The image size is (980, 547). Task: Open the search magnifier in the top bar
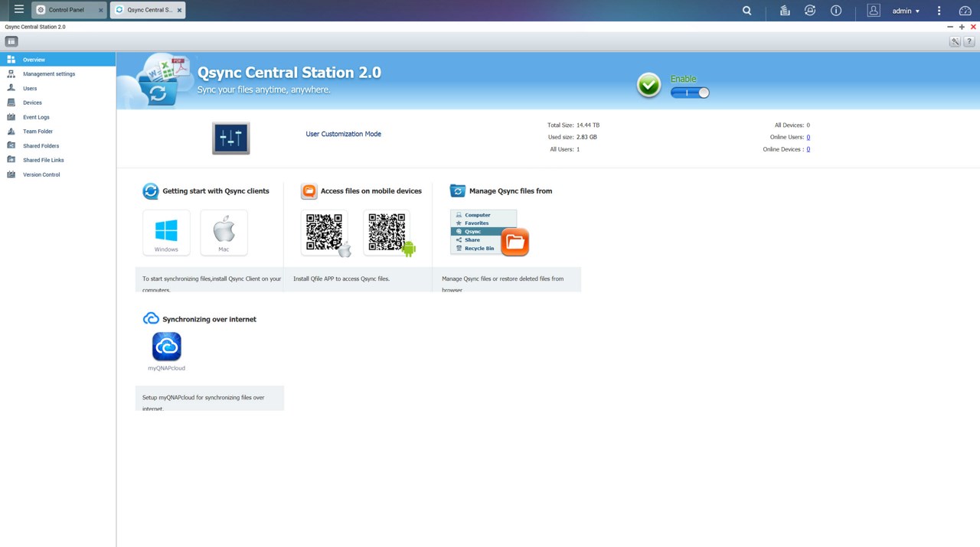point(747,11)
